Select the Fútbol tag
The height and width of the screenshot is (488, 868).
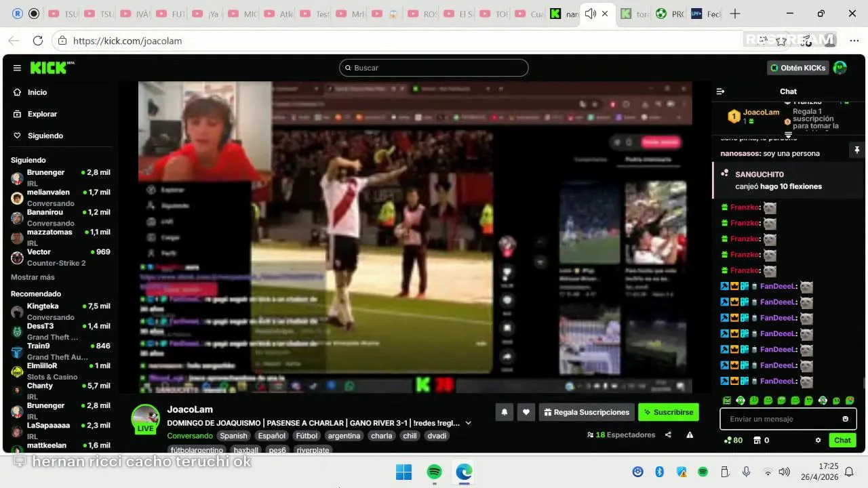[x=307, y=436]
